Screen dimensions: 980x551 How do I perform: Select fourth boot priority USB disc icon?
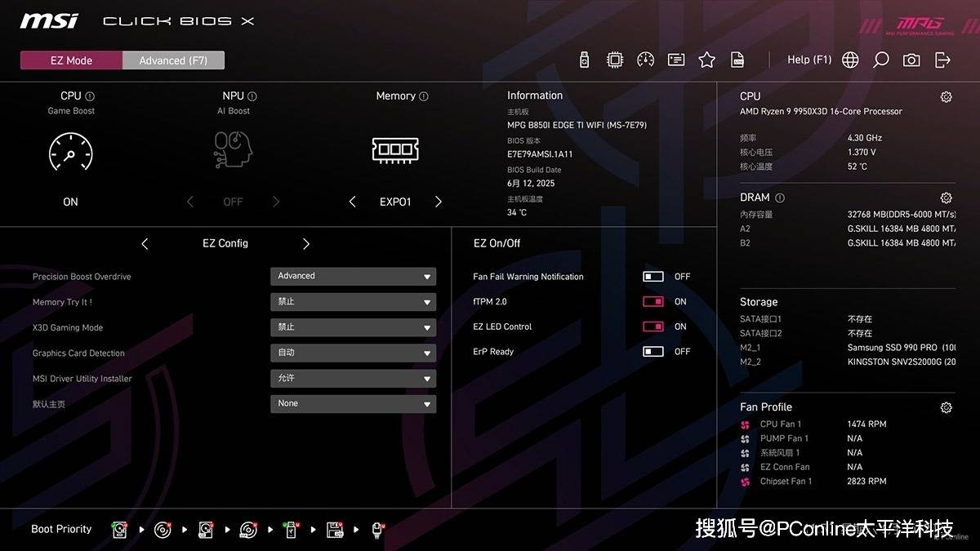pos(249,530)
